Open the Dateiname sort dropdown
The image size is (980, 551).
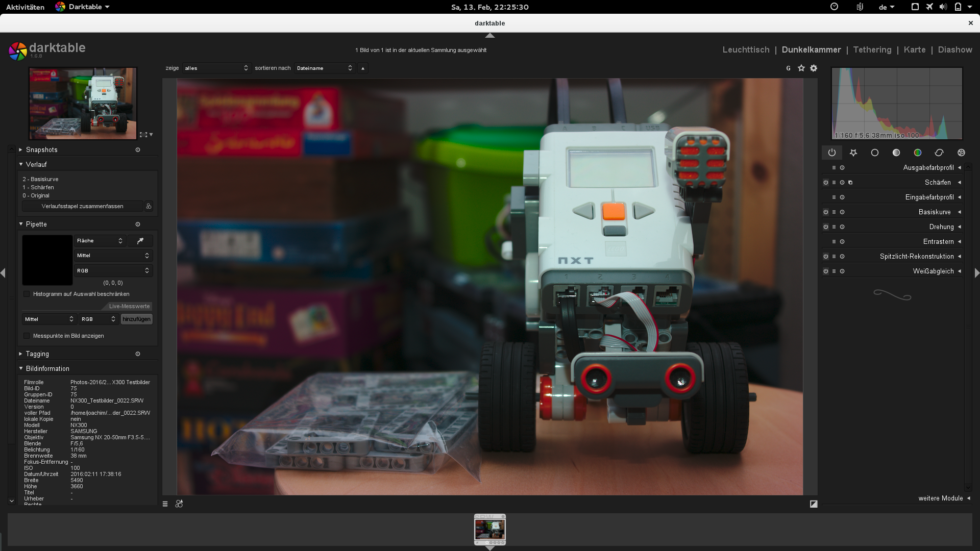pos(324,68)
